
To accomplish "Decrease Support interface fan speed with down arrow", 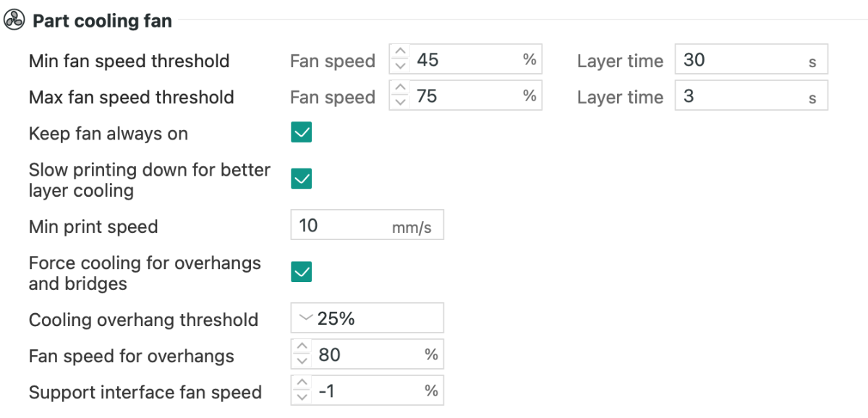I will (302, 397).
